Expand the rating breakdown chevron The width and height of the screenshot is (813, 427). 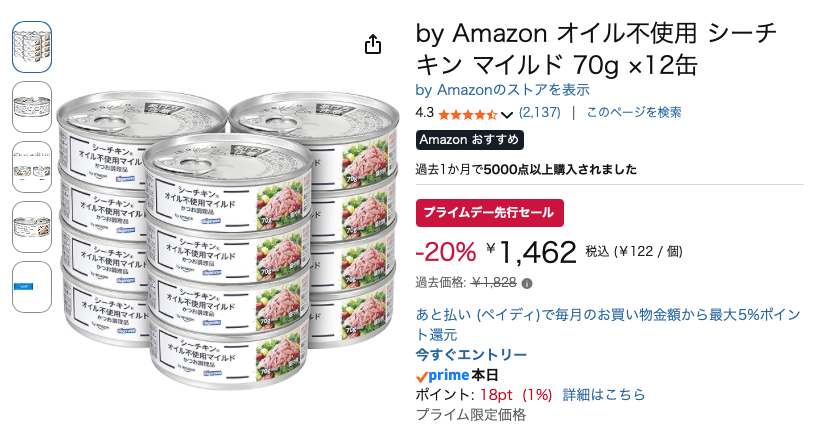(507, 115)
